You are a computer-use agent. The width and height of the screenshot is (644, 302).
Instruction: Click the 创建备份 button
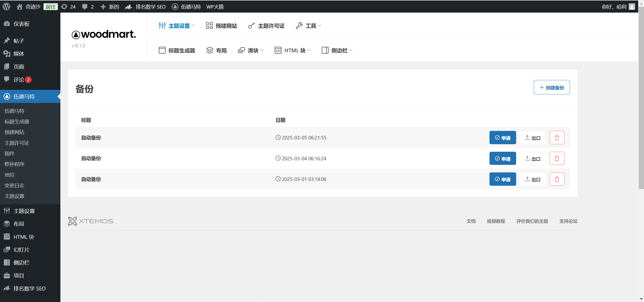[551, 87]
